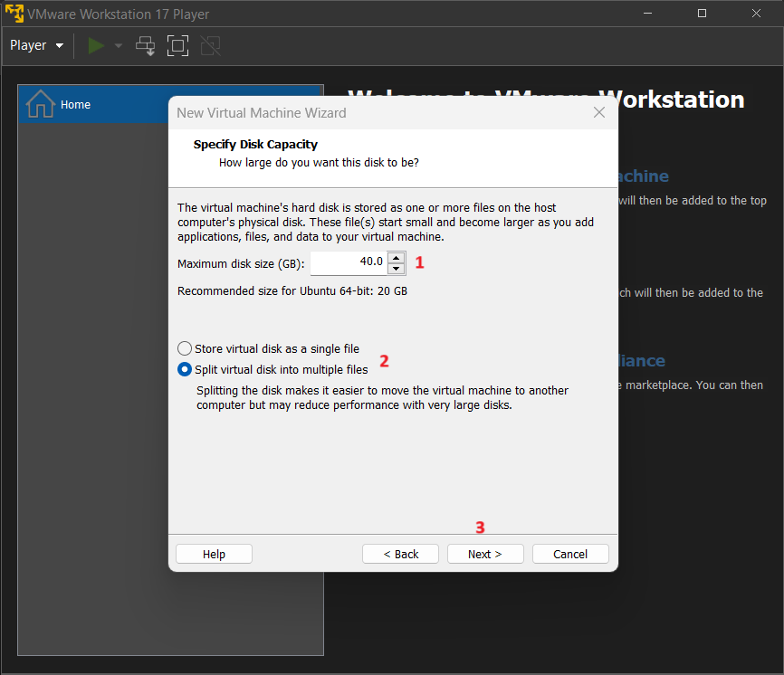The height and width of the screenshot is (675, 784).
Task: Select Store virtual disk as a single file
Action: pos(269,348)
